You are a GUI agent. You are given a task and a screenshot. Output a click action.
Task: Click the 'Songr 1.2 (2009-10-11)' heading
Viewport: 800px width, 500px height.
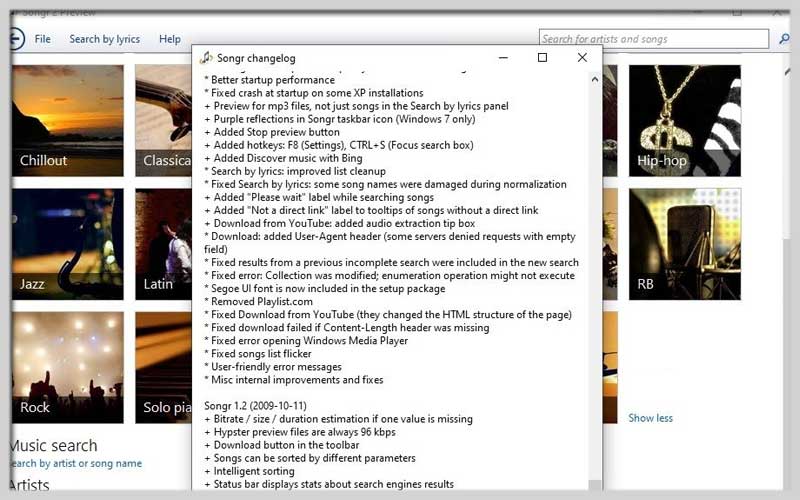pos(255,406)
